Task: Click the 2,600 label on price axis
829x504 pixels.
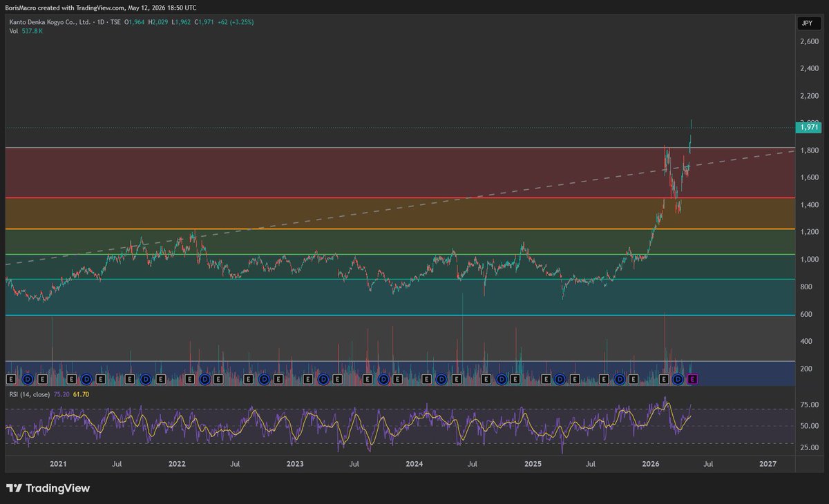Action: pyautogui.click(x=808, y=42)
